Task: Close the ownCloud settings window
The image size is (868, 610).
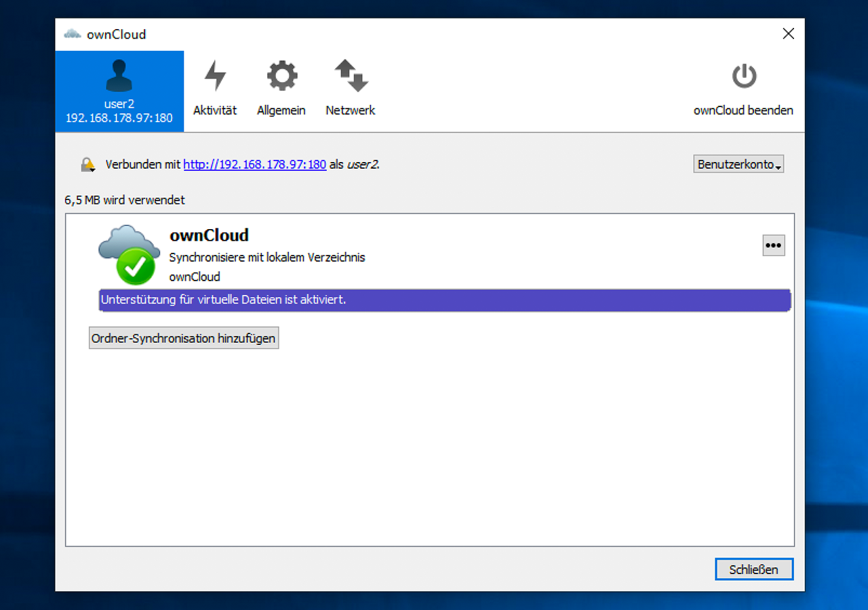Action: (x=788, y=34)
